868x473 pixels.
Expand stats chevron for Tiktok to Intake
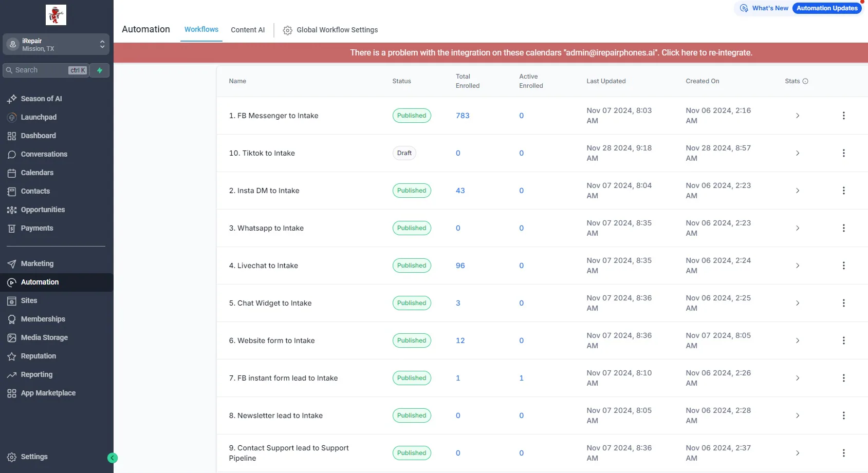coord(797,153)
